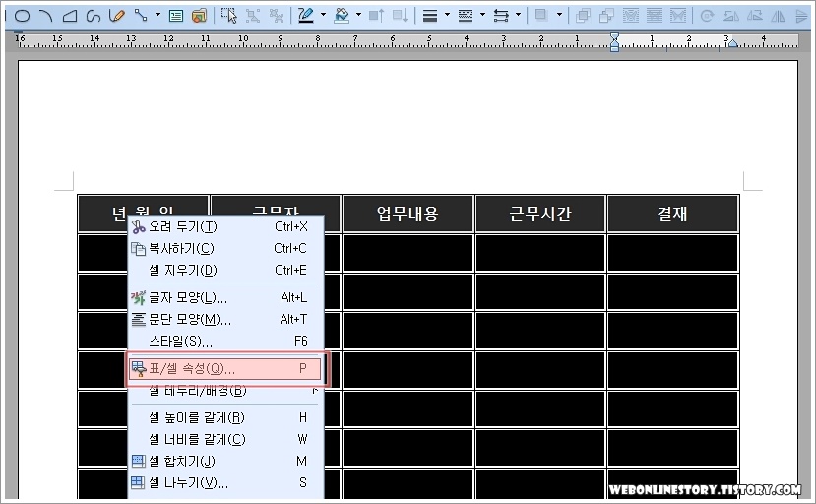Click the send to back icon
This screenshot has width=816, height=504.
(x=606, y=16)
